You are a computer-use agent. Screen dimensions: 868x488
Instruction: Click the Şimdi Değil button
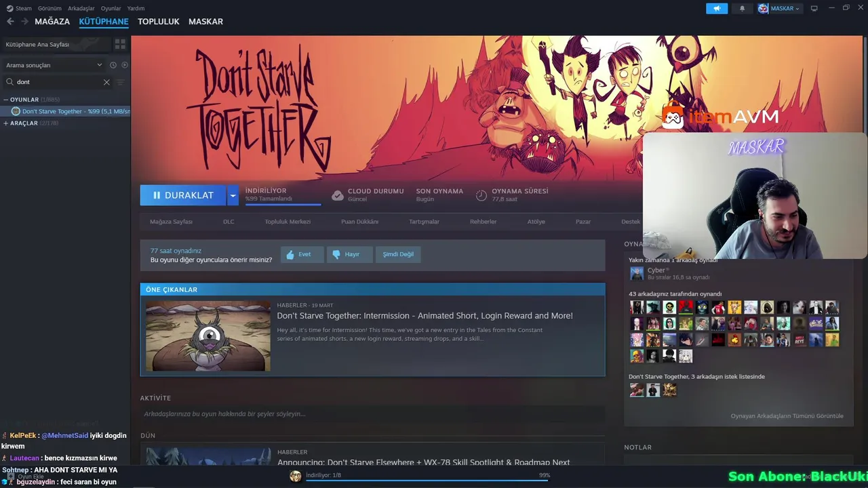click(398, 254)
